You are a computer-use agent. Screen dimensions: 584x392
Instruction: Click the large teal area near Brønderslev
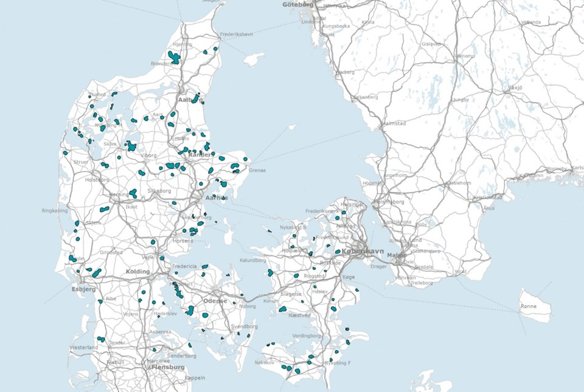click(x=174, y=58)
